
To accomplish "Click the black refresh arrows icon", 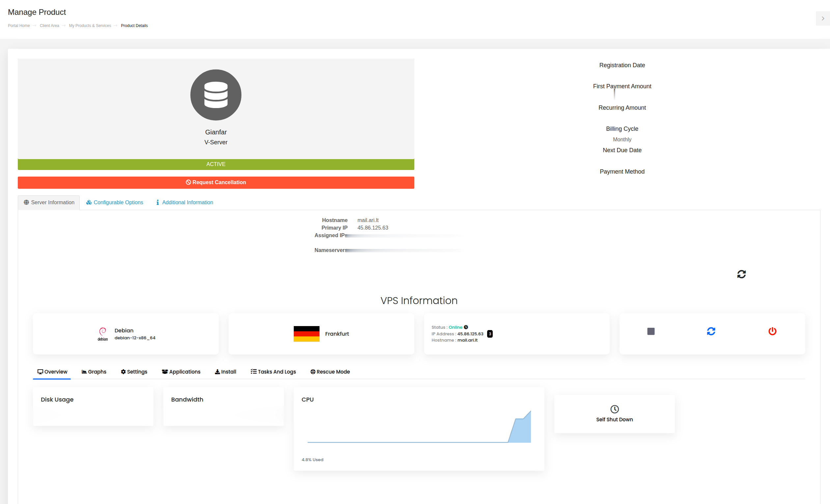I will point(741,274).
